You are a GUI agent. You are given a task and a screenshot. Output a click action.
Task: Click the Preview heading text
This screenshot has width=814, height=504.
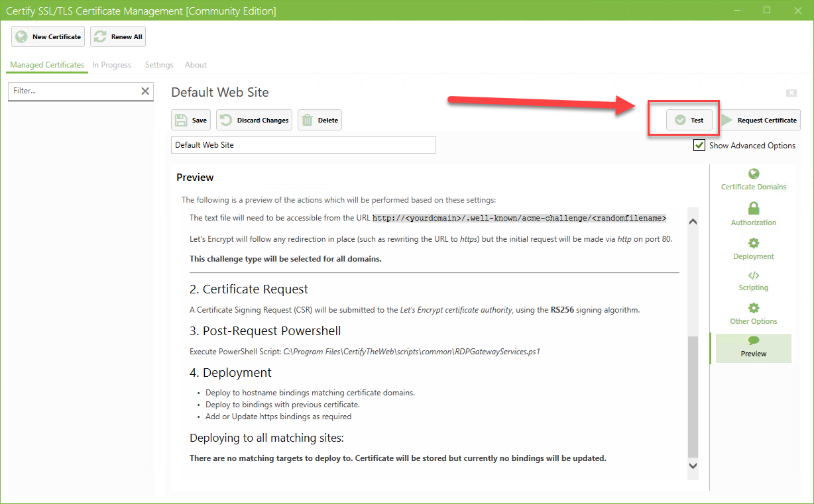click(x=195, y=177)
